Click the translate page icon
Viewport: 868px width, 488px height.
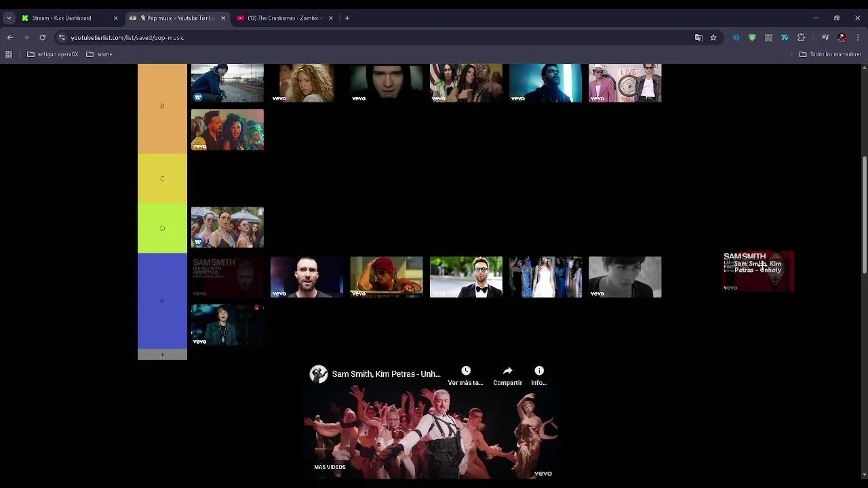coord(698,38)
